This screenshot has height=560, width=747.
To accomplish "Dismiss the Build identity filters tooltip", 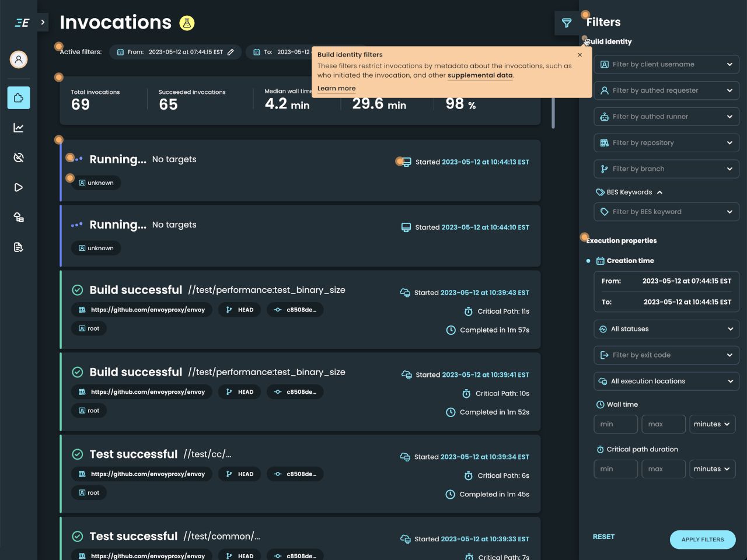I will (x=580, y=54).
